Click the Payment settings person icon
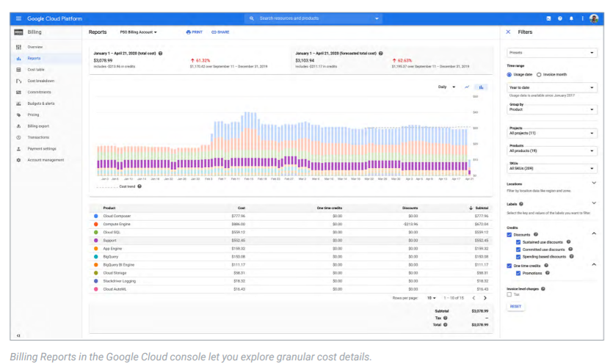613x364 pixels. [18, 149]
